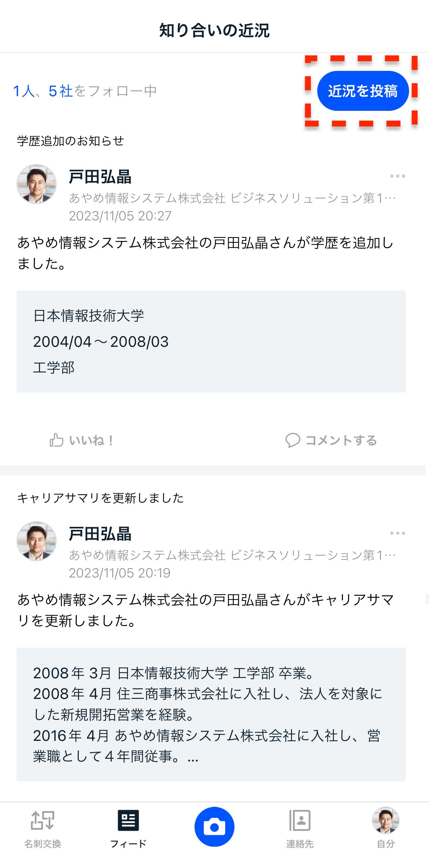Tap the name 戸田弘晶 in the second post
The height and width of the screenshot is (868, 429).
coord(100,534)
